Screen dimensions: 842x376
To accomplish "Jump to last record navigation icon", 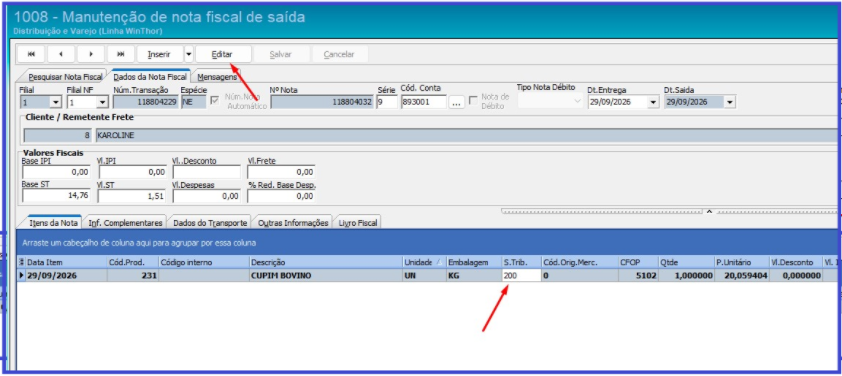I will (121, 54).
